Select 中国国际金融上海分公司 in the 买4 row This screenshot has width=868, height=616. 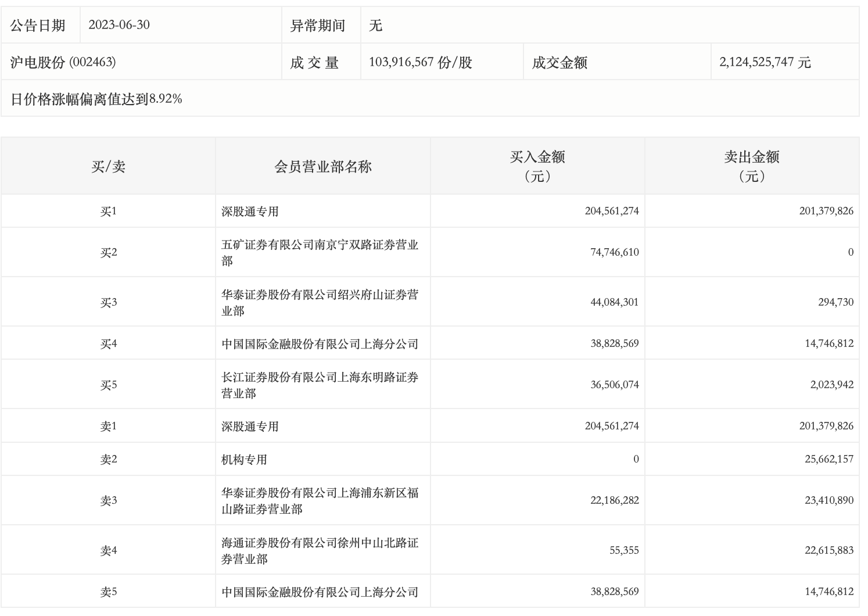pos(320,344)
